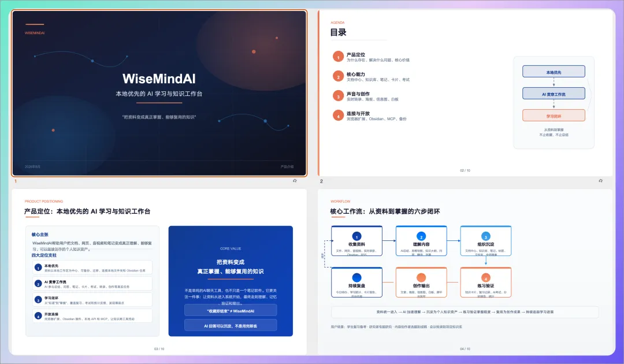
Task: Click the 'CORE VALUE' label in blue panel
Action: point(231,248)
